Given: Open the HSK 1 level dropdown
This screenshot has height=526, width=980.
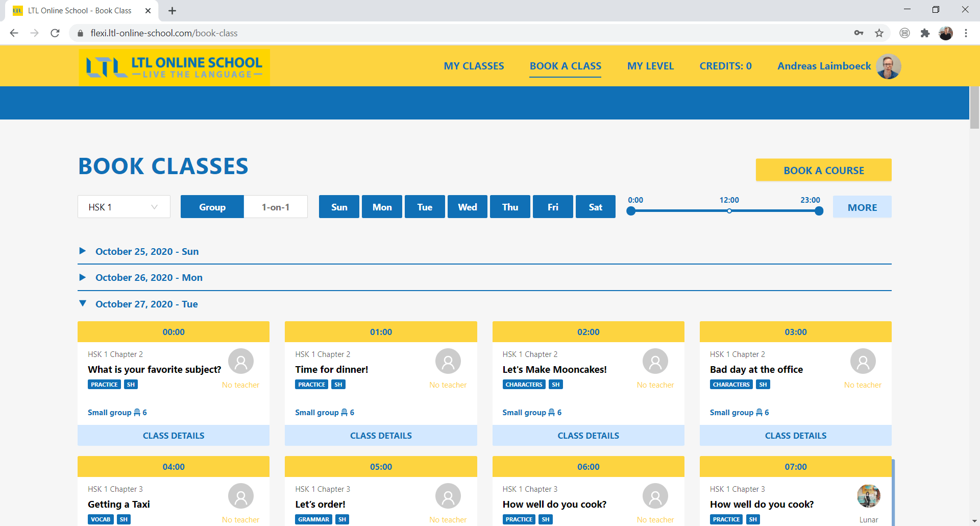Looking at the screenshot, I should (124, 207).
